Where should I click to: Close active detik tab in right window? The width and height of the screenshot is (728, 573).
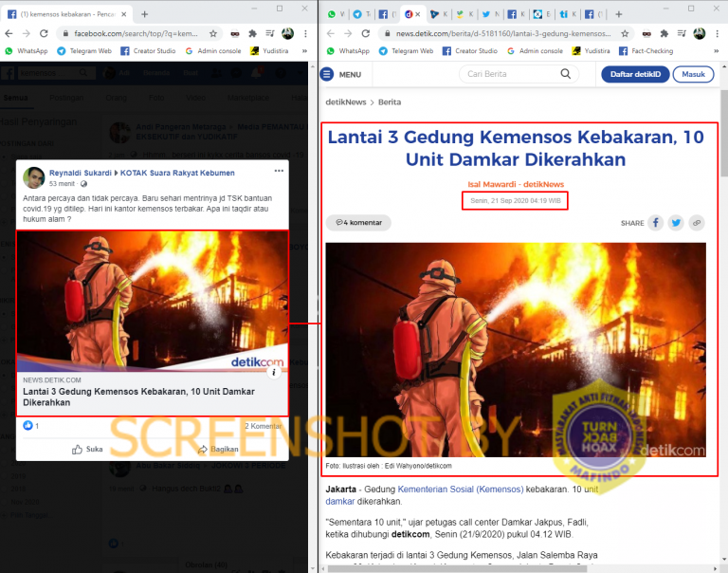(x=418, y=14)
